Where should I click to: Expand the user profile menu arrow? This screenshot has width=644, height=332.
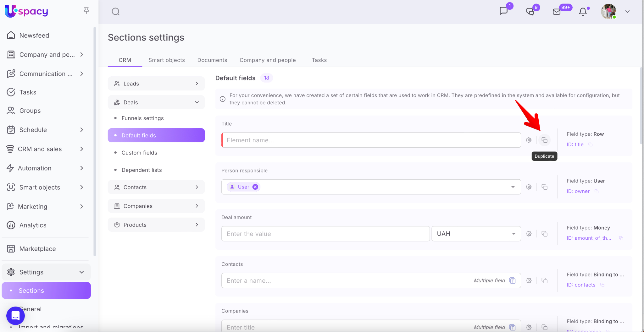click(627, 12)
